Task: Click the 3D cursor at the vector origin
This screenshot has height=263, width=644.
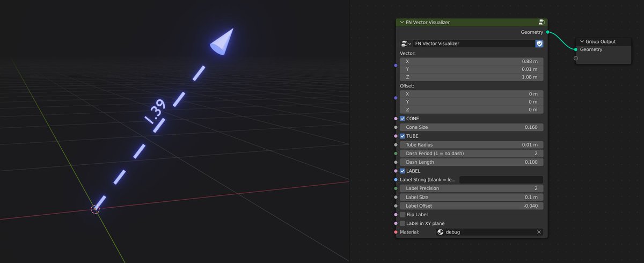Action: coord(96,209)
